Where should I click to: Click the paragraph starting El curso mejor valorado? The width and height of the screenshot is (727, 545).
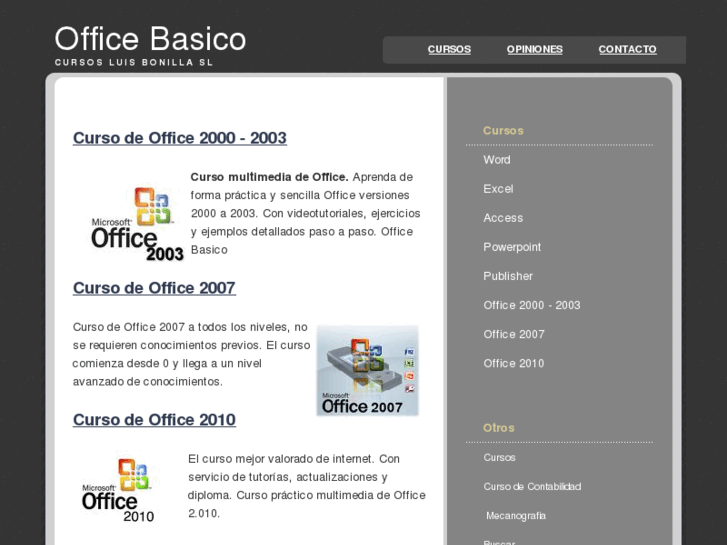(x=306, y=486)
